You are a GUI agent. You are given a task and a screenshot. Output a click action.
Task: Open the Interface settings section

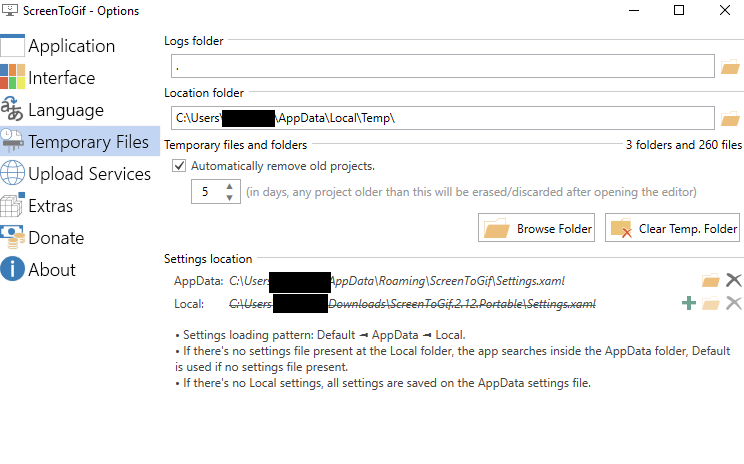point(80,78)
